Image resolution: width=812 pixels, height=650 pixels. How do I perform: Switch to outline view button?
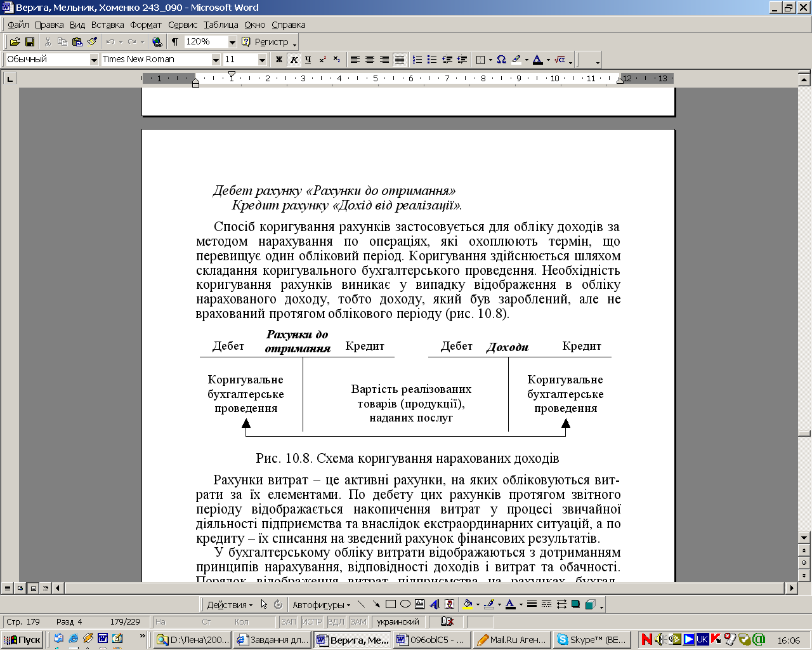46,588
